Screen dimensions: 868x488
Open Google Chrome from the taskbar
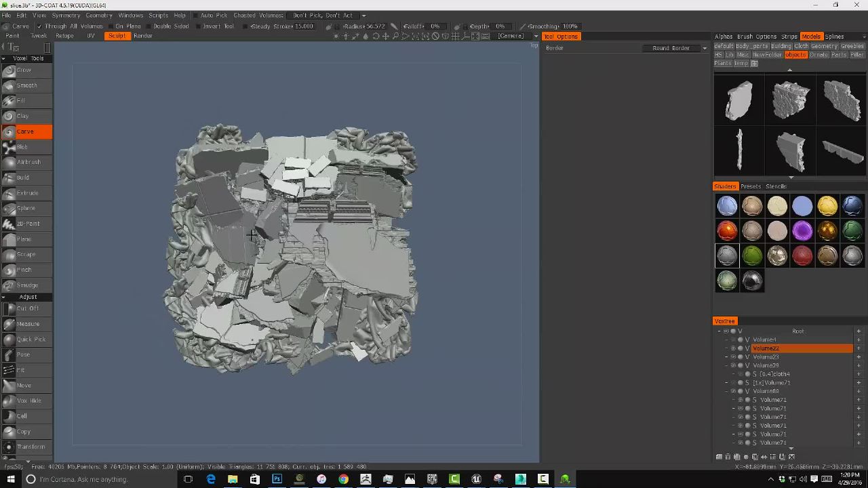(x=344, y=479)
